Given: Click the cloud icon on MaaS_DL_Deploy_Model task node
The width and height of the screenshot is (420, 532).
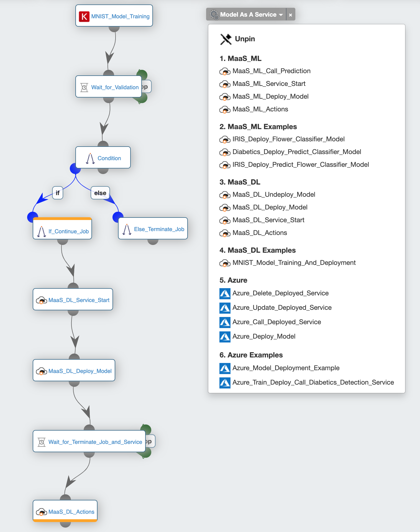Looking at the screenshot, I should [42, 371].
